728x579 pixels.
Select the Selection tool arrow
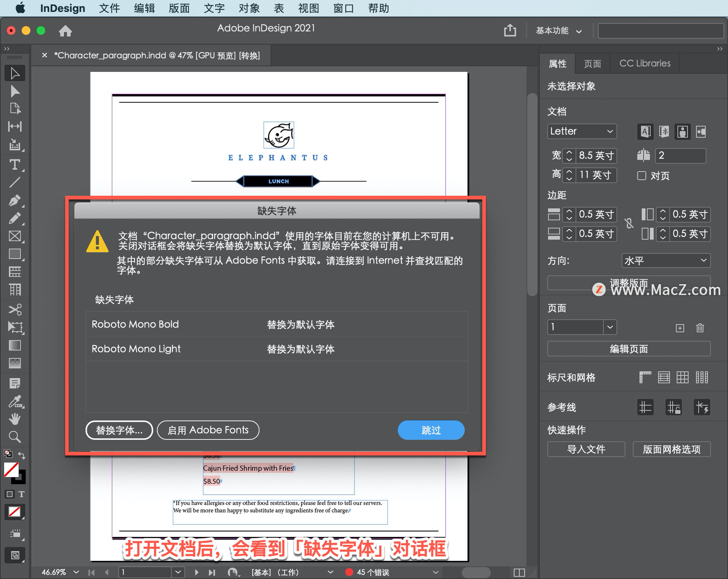click(15, 74)
